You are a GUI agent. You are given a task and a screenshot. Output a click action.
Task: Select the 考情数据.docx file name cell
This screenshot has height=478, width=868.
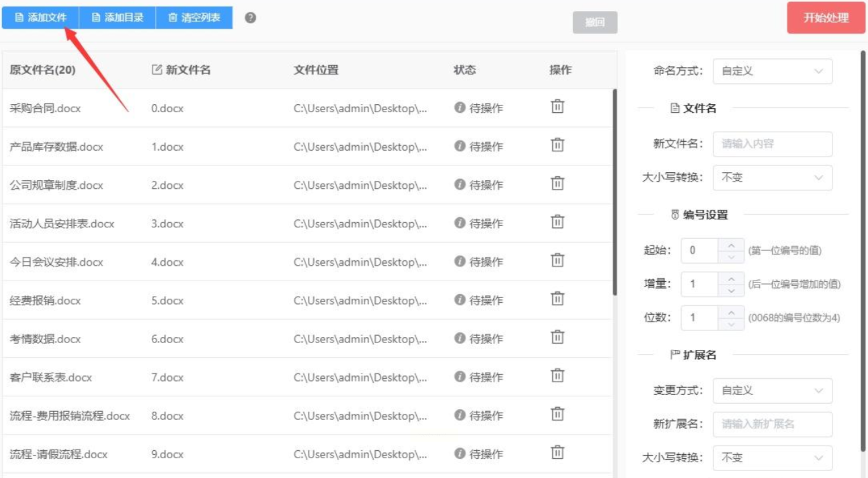pos(45,339)
